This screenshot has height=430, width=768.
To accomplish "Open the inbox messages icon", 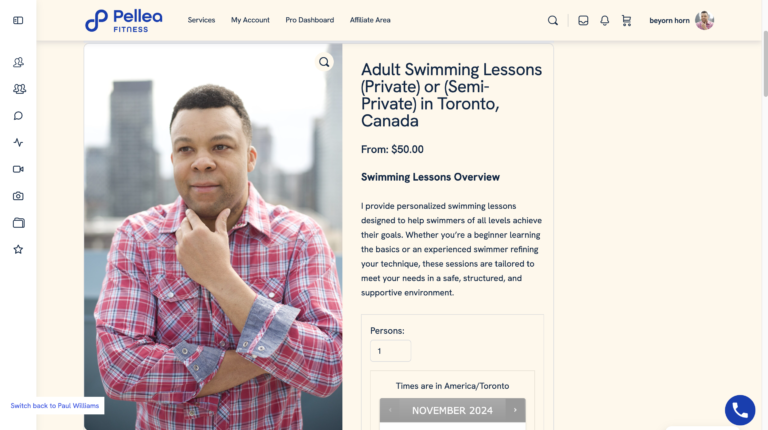I will pos(583,21).
